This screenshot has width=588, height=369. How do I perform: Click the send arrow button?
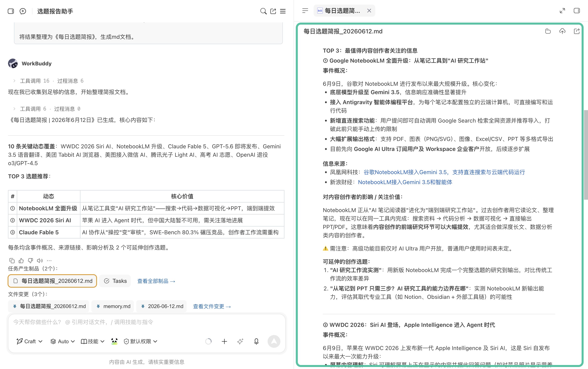(x=274, y=341)
